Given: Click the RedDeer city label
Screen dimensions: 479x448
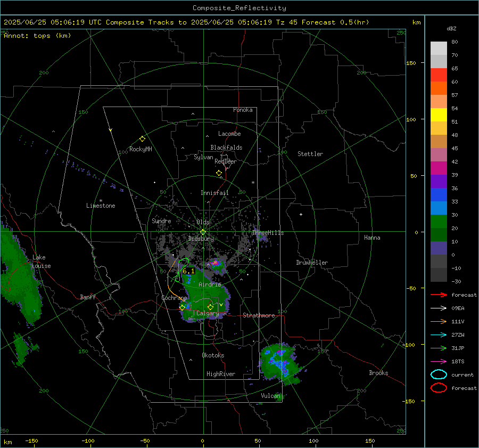Looking at the screenshot, I should (226, 161).
